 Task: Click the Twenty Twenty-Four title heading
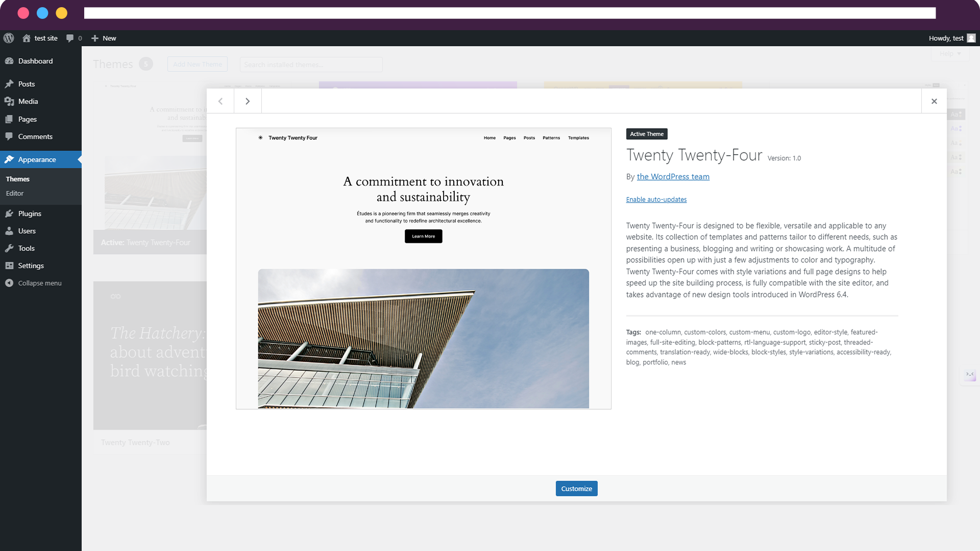click(694, 155)
